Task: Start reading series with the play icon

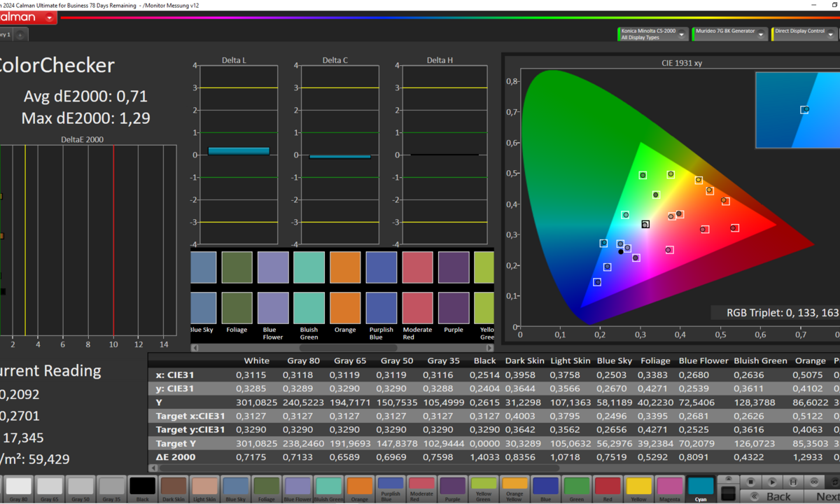Action: coord(772,482)
